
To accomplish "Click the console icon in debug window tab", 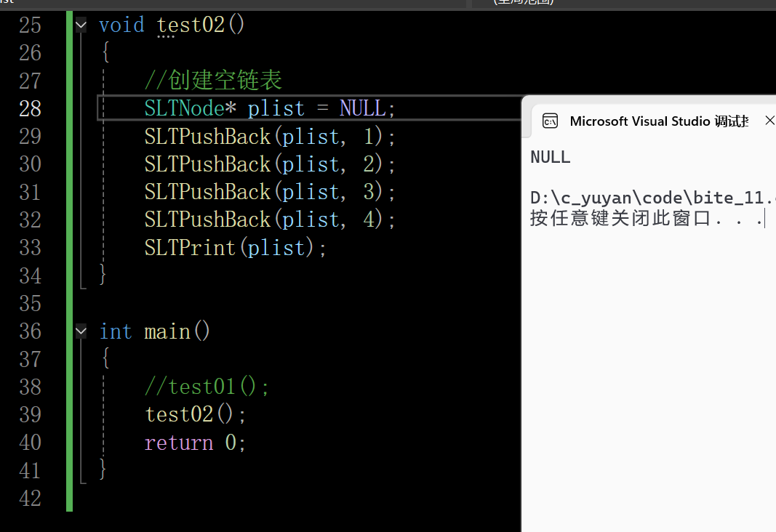I will (551, 121).
